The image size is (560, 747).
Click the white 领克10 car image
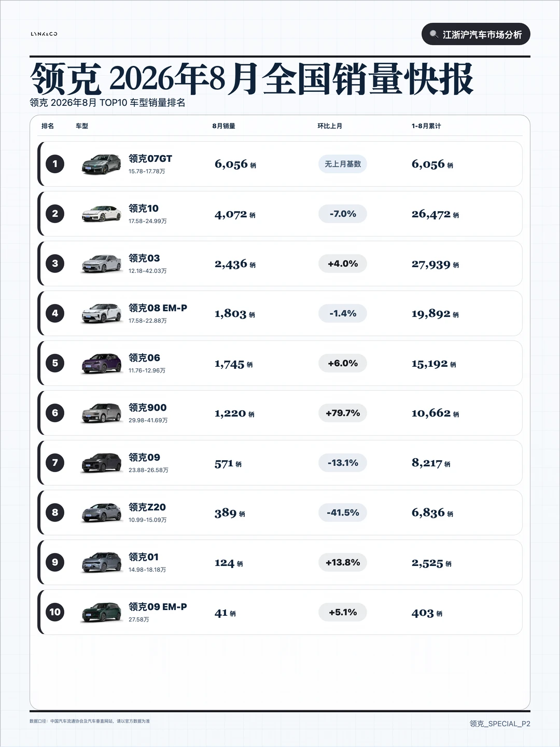(102, 214)
